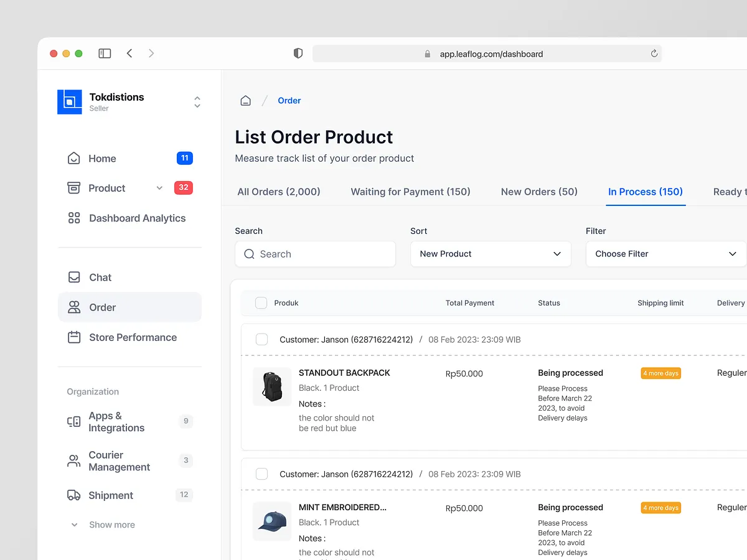Viewport: 747px width, 560px height.
Task: Click the home breadcrumb icon
Action: [x=245, y=100]
